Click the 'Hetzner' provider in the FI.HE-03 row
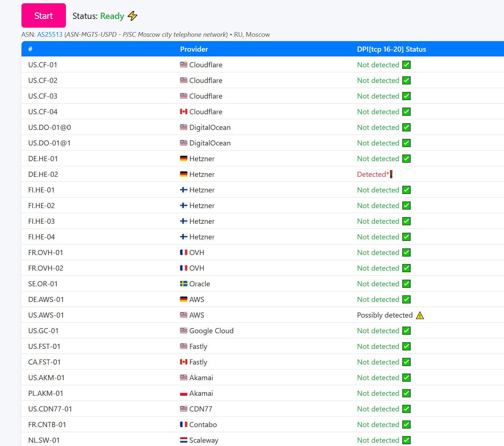Image resolution: width=504 pixels, height=446 pixels. [202, 221]
